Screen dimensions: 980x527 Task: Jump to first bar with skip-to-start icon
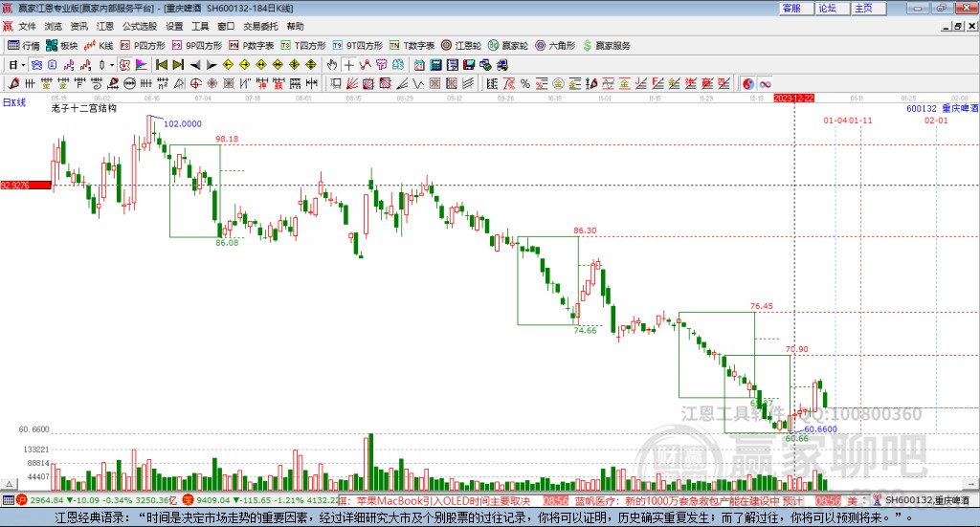161,65
